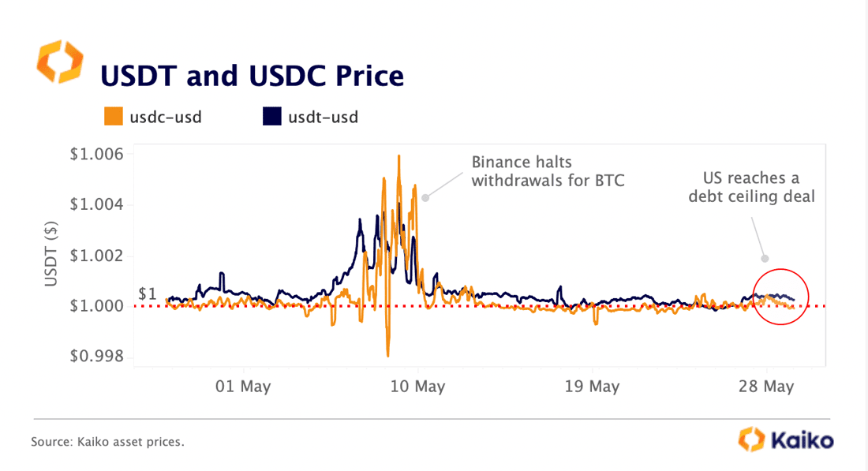Screen dimensions: 868x471
Task: Click the orange Kaiko logo beside title
Action: 60,62
